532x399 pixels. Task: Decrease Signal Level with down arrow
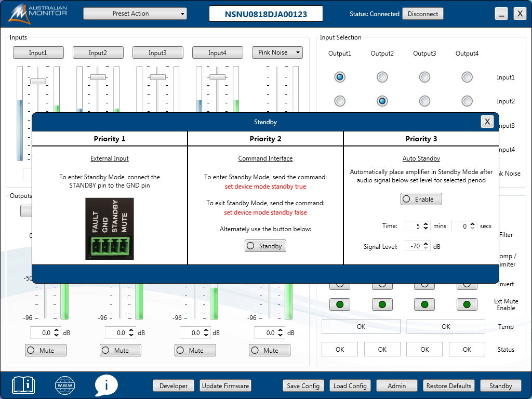pos(426,249)
